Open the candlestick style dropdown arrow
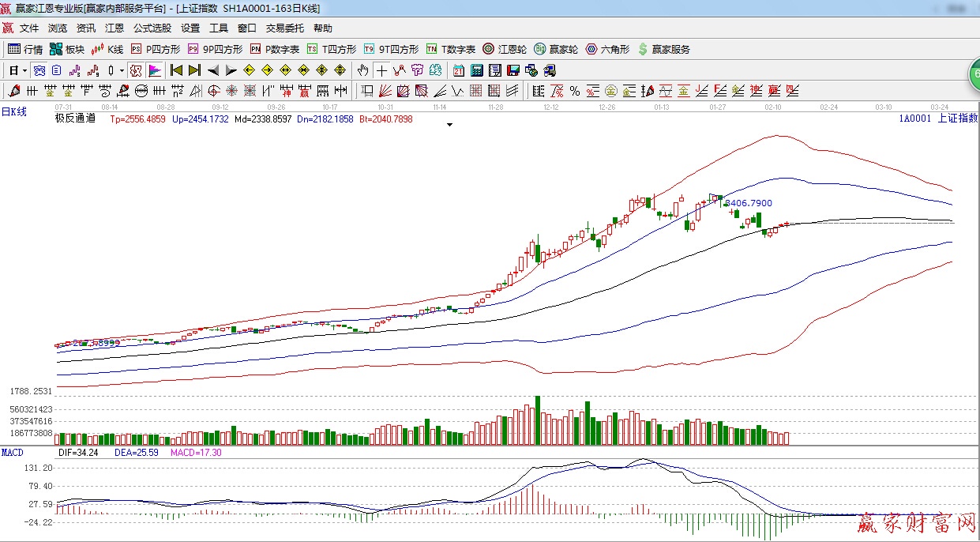Viewport: 980px width, 542px height. point(121,70)
